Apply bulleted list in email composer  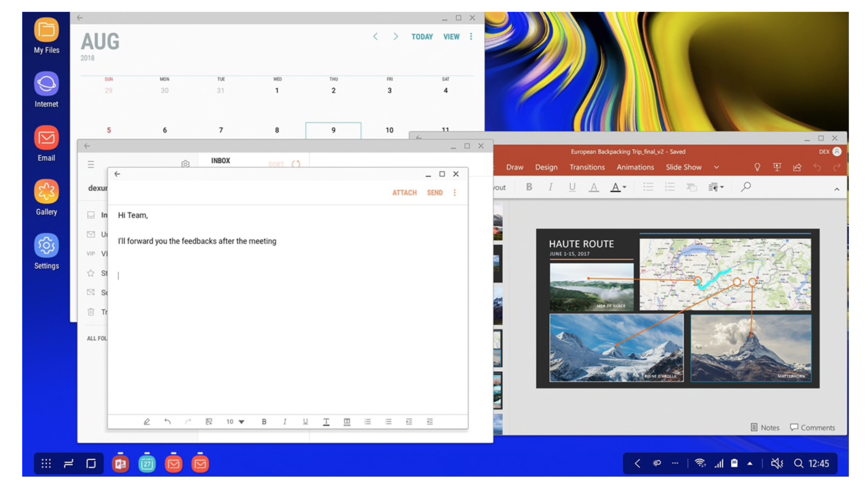pyautogui.click(x=388, y=422)
